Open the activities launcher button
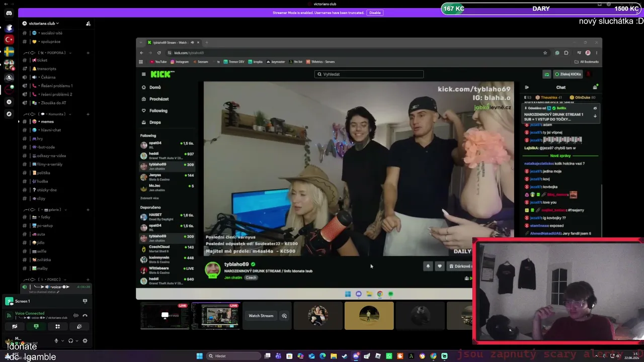 [x=58, y=327]
